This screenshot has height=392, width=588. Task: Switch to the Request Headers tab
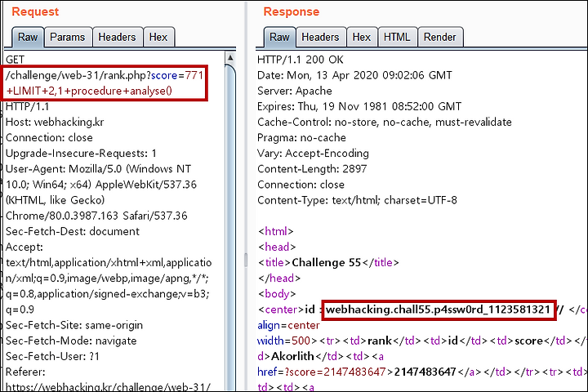(x=118, y=37)
